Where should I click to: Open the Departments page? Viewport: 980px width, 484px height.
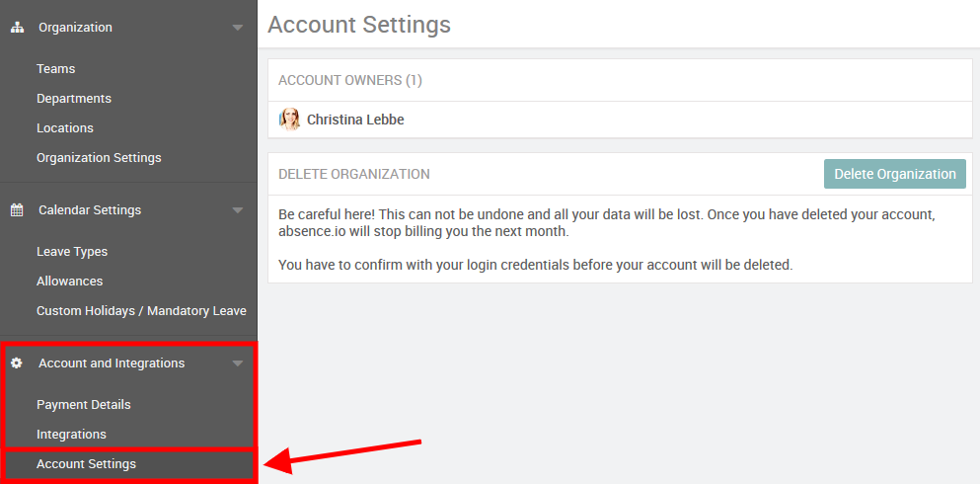(x=74, y=99)
